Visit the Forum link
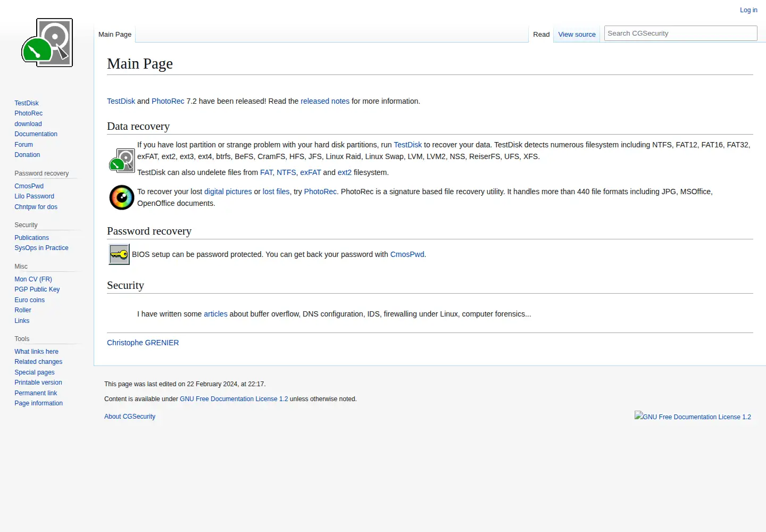 pos(24,145)
